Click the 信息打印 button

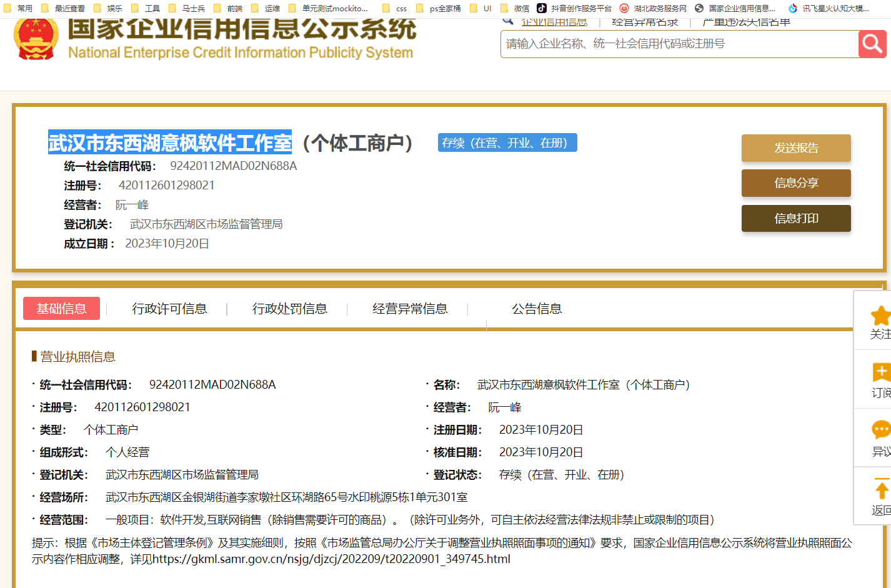point(796,218)
